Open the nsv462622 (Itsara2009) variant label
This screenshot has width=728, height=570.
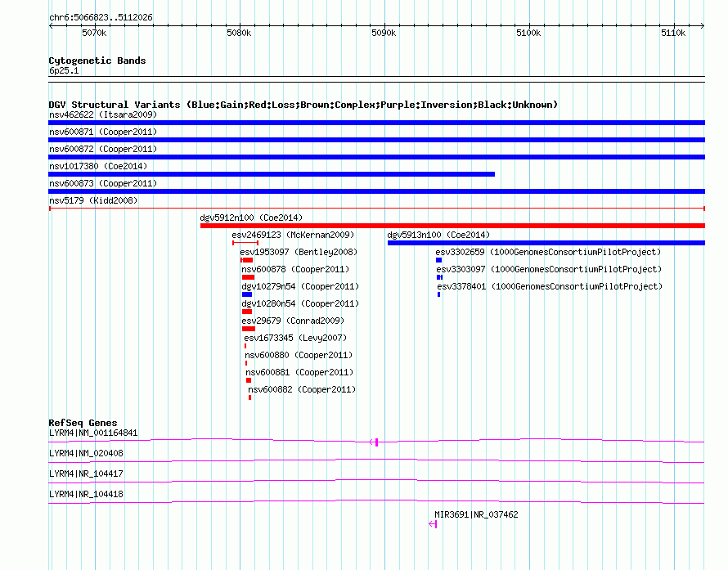click(x=103, y=114)
